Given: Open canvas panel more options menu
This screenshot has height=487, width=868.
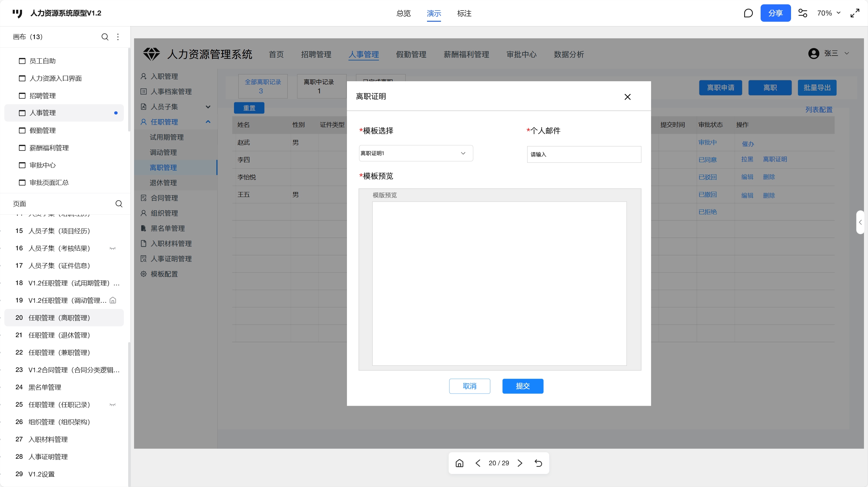Looking at the screenshot, I should (x=118, y=37).
